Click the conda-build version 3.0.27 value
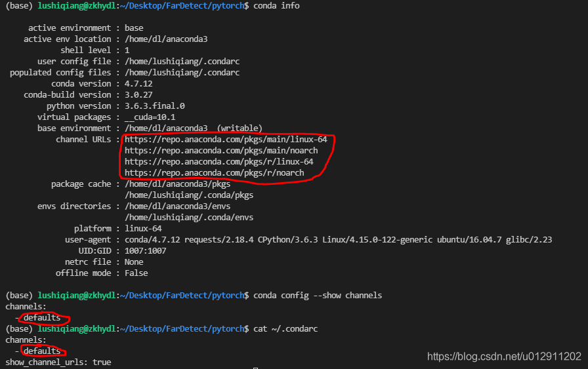This screenshot has height=369, width=588. click(x=139, y=95)
